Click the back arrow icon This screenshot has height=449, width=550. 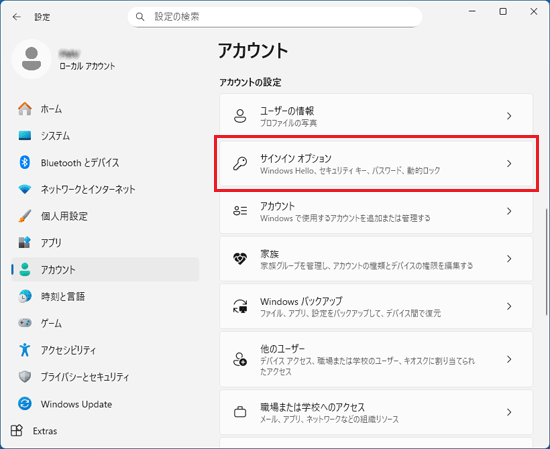pyautogui.click(x=16, y=16)
